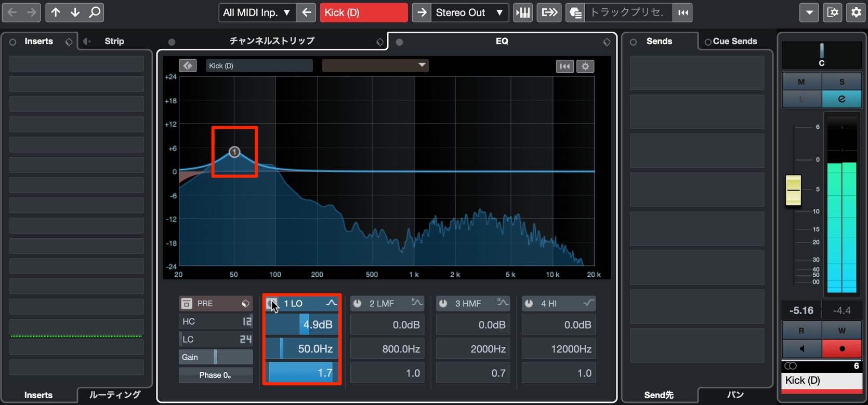Screen dimensions: 868x405
Task: Click the channel volume fader handle
Action: pyautogui.click(x=793, y=190)
